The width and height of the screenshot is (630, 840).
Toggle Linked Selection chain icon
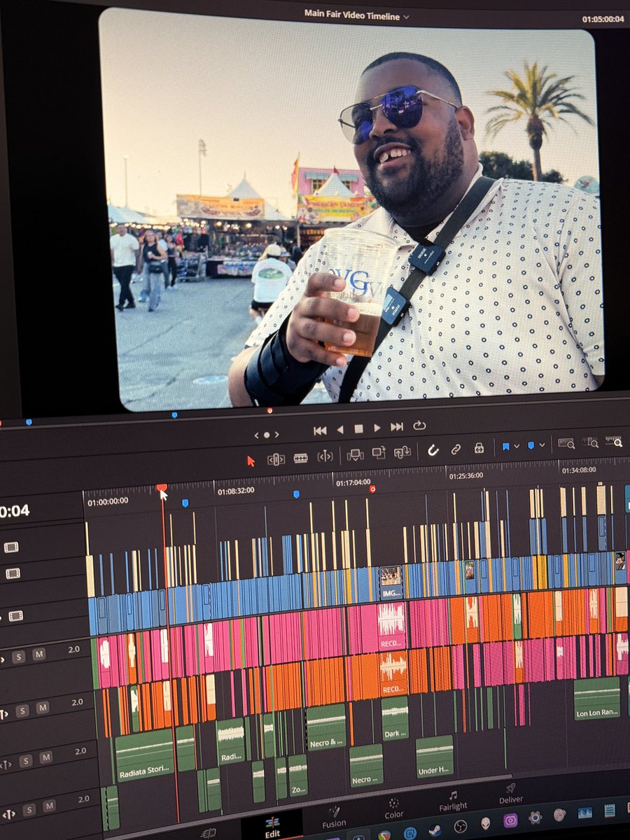(456, 449)
